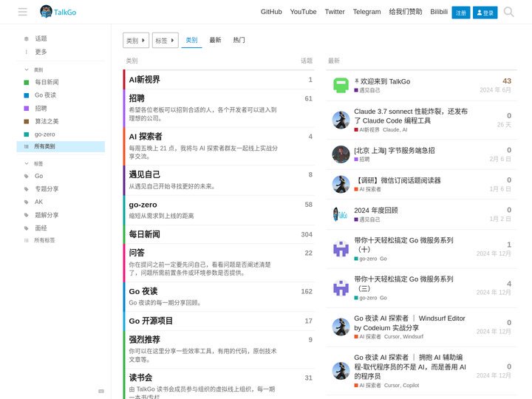
Task: Open the 类别 filter dropdown
Action: pyautogui.click(x=136, y=41)
